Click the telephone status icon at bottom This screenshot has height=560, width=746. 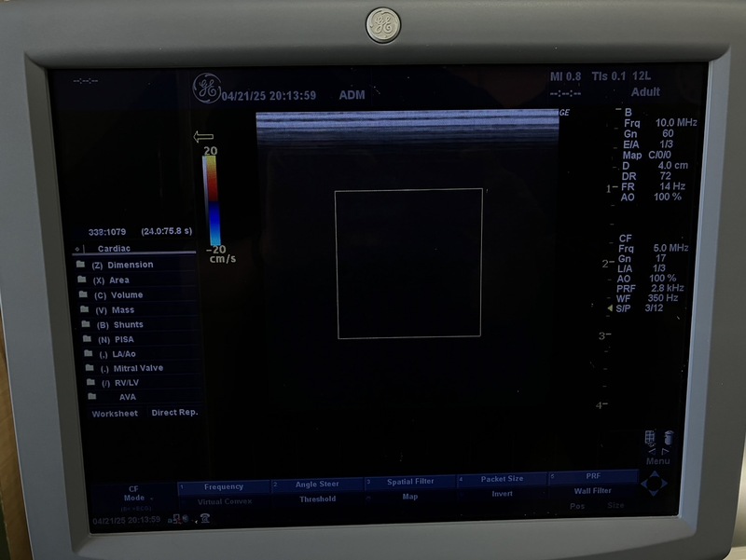click(205, 518)
